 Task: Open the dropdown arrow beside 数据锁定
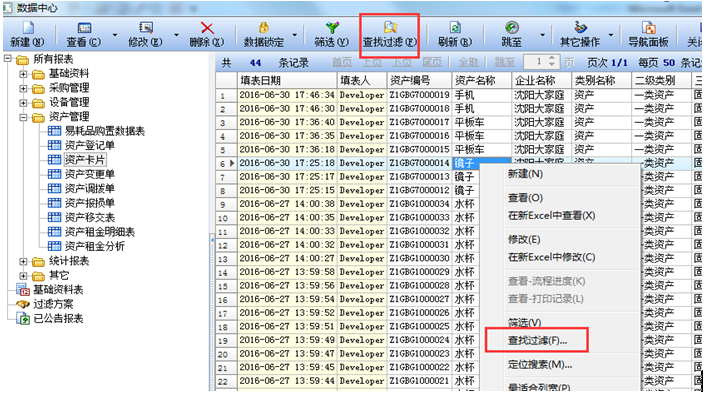(294, 35)
